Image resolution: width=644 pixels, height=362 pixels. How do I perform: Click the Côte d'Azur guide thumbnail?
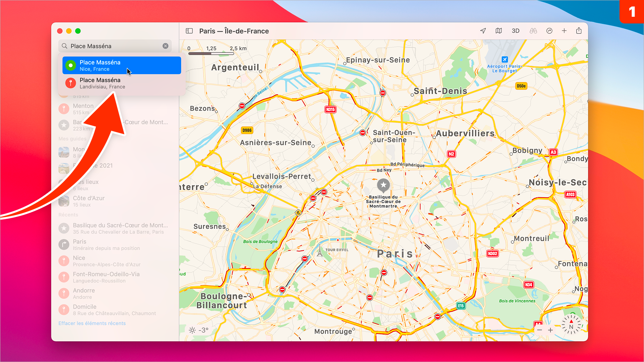pyautogui.click(x=64, y=201)
